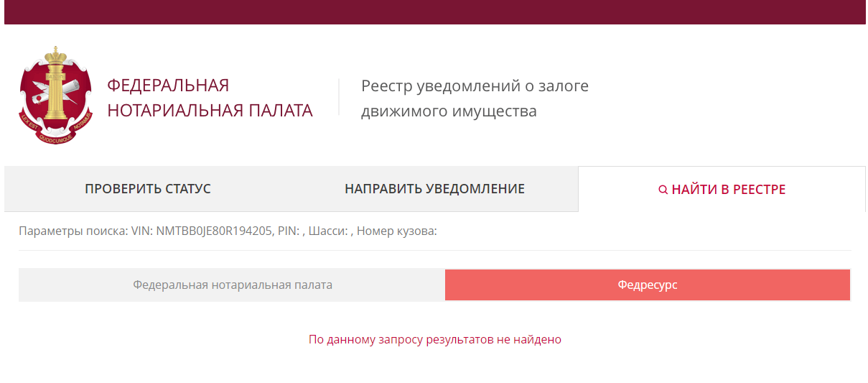This screenshot has width=868, height=383.
Task: Click the magnifier icon beside НАЙТИ В РЕЕСТРЕ
Action: 663,190
